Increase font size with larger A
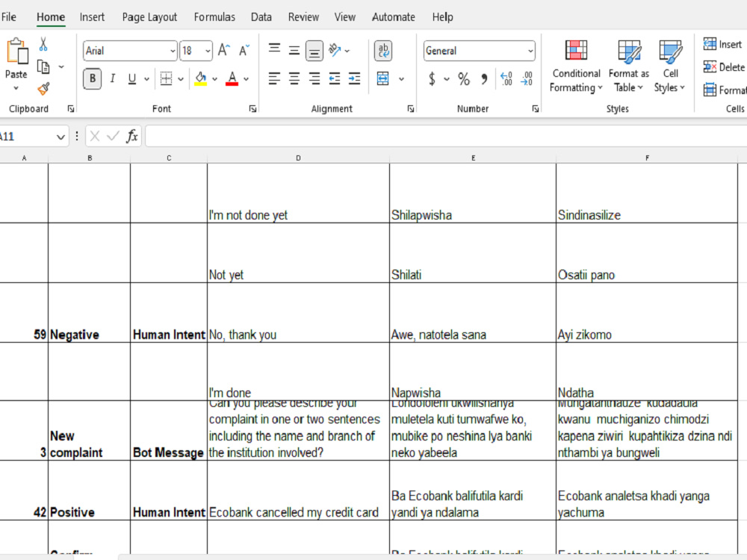Viewport: 747px width, 560px height. (x=223, y=51)
